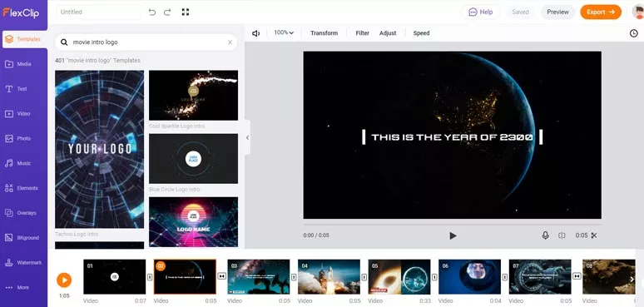Open the Filter toolbar option
Image resolution: width=644 pixels, height=307 pixels.
coord(362,33)
